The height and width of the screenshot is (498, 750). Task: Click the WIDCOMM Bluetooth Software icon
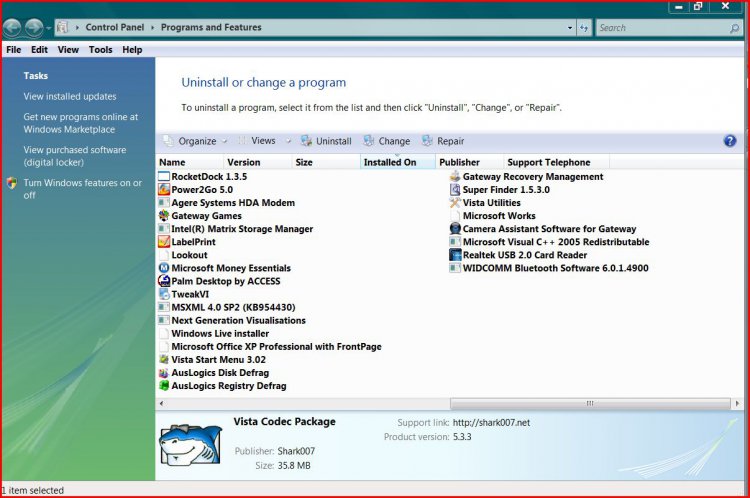tap(455, 268)
